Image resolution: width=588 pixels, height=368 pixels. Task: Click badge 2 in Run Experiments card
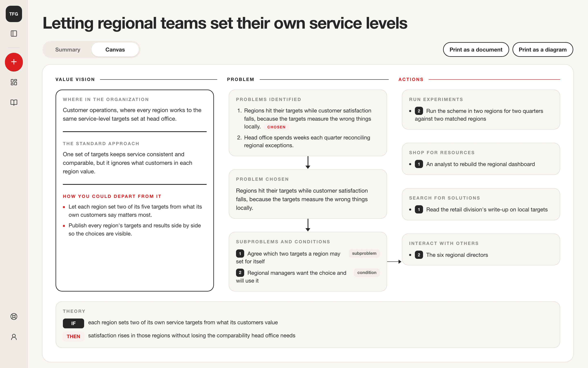coord(419,111)
